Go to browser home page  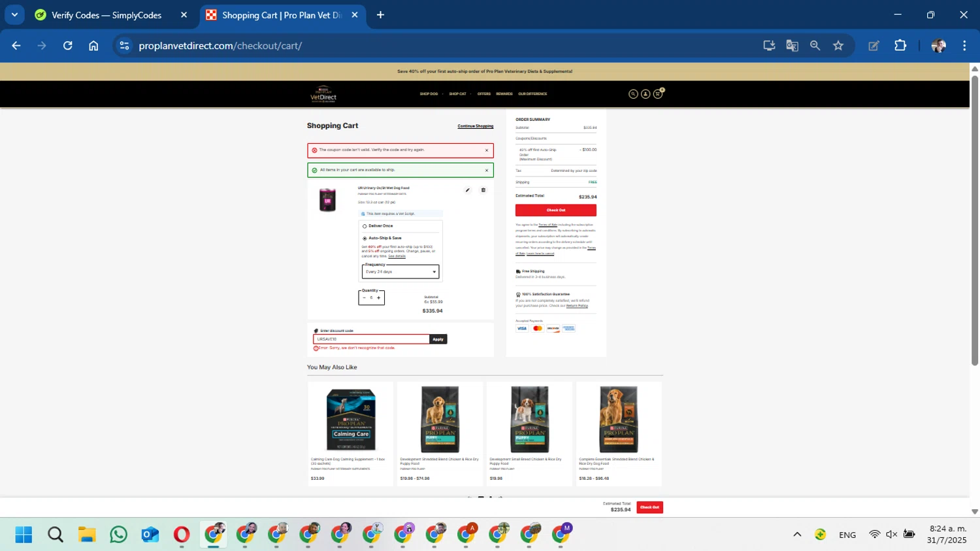(93, 46)
